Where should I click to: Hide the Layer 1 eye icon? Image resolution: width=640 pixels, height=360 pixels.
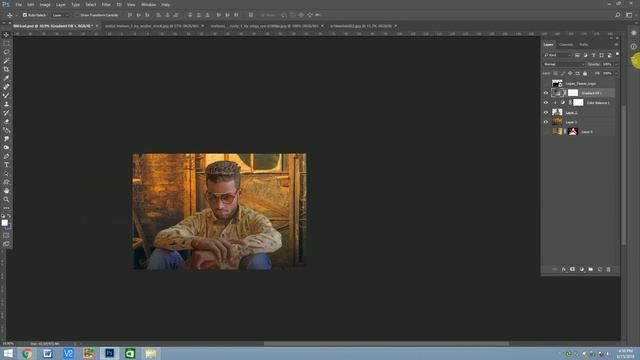[546, 122]
